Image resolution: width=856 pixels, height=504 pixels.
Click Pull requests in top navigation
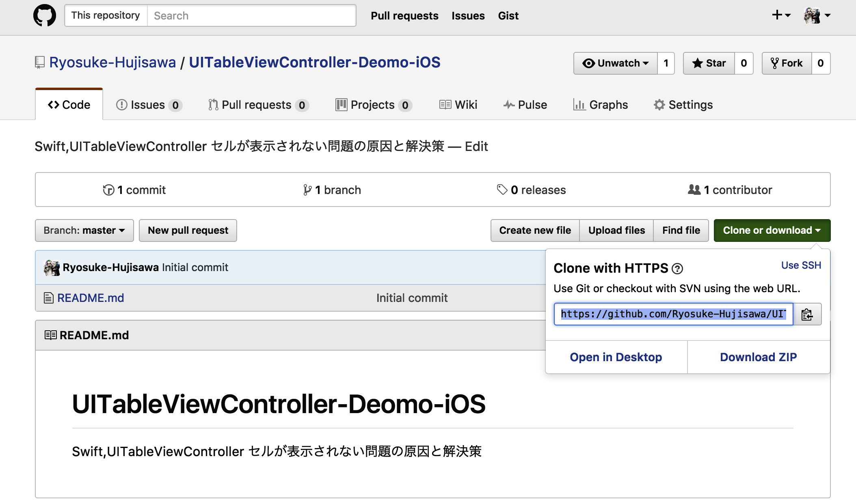pyautogui.click(x=404, y=15)
